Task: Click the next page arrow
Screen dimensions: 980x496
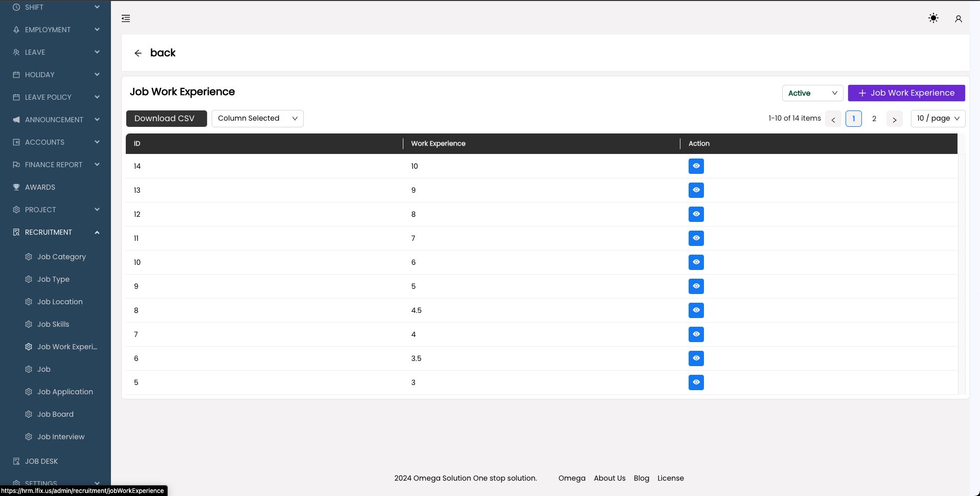Action: click(894, 119)
